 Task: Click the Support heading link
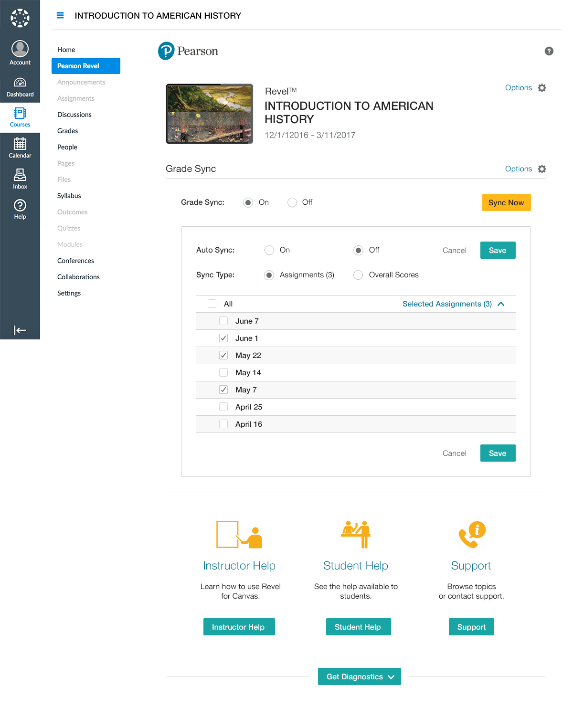point(471,566)
